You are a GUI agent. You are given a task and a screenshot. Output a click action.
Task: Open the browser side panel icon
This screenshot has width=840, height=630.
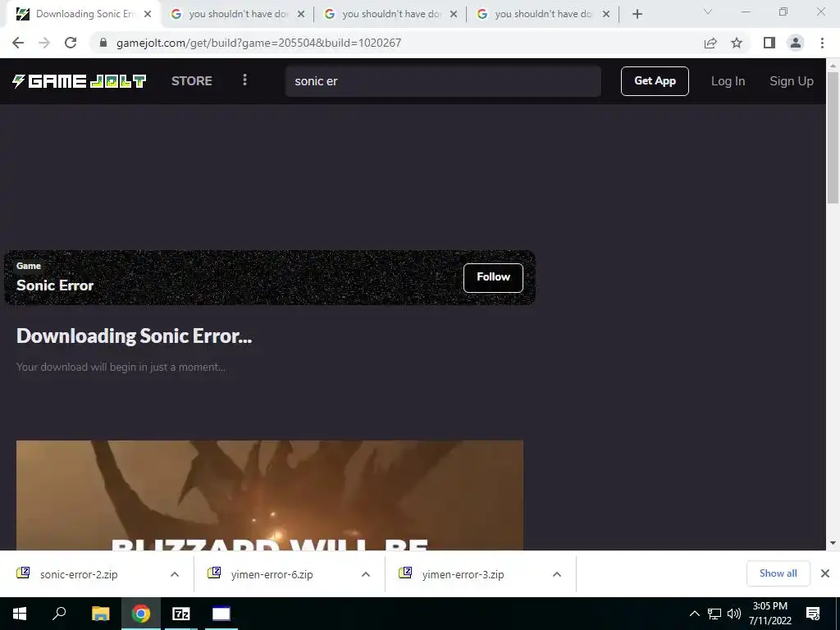pyautogui.click(x=769, y=43)
